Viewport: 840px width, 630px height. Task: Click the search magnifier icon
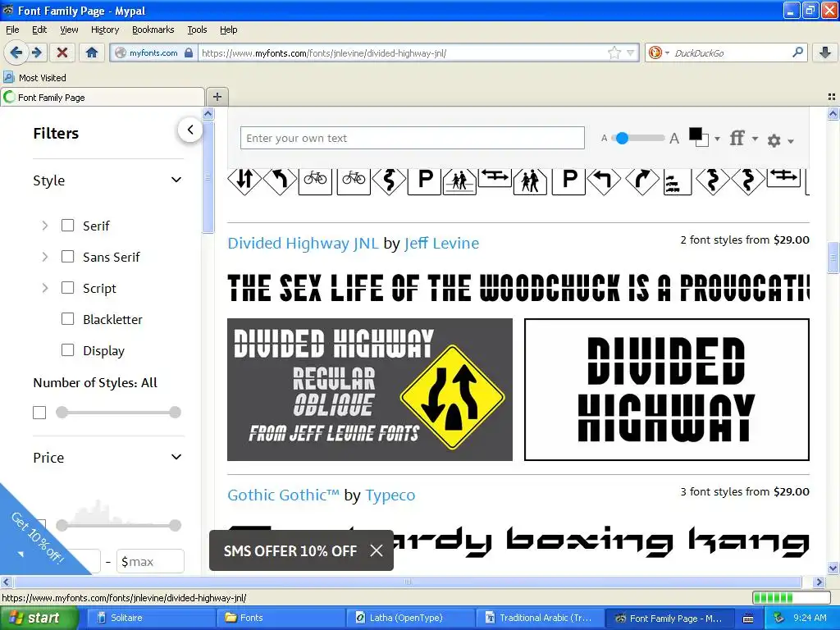797,52
